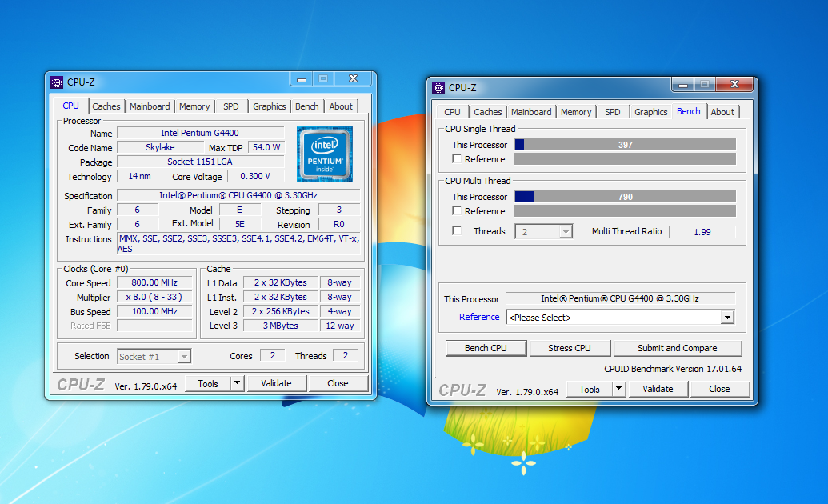The height and width of the screenshot is (504, 828).
Task: Click the CPU-Z app icon in the left window title bar
Action: tap(57, 82)
